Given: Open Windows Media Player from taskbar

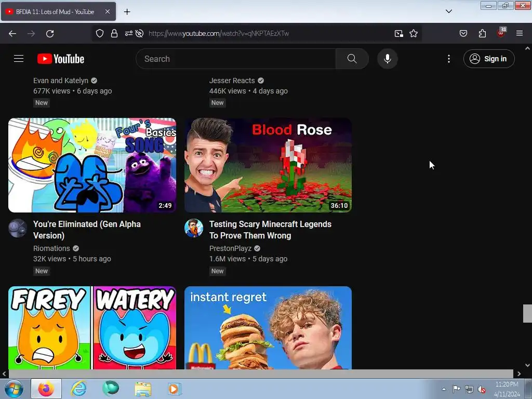Looking at the screenshot, I should 175,389.
